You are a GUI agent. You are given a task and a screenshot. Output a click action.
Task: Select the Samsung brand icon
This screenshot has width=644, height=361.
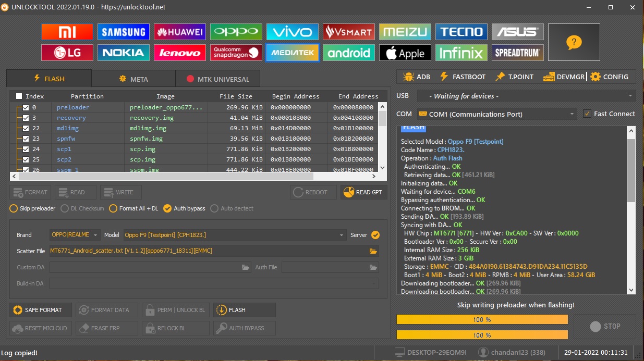click(124, 32)
